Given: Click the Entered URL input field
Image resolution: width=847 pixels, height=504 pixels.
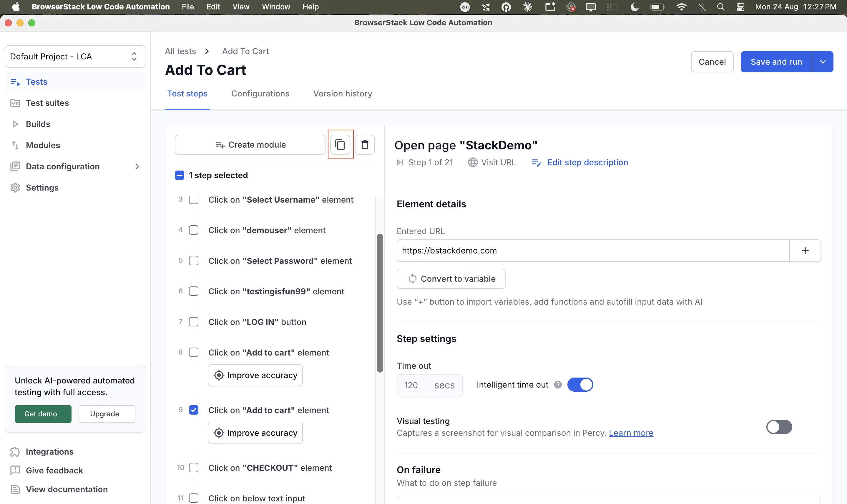Looking at the screenshot, I should tap(593, 251).
